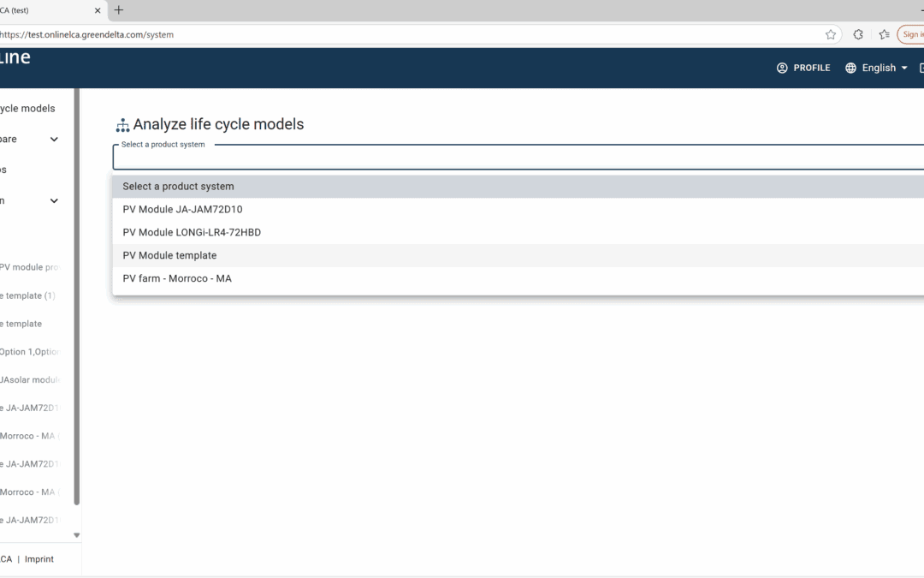924x578 pixels.
Task: Select PV farm - Morroco - MA
Action: [177, 278]
